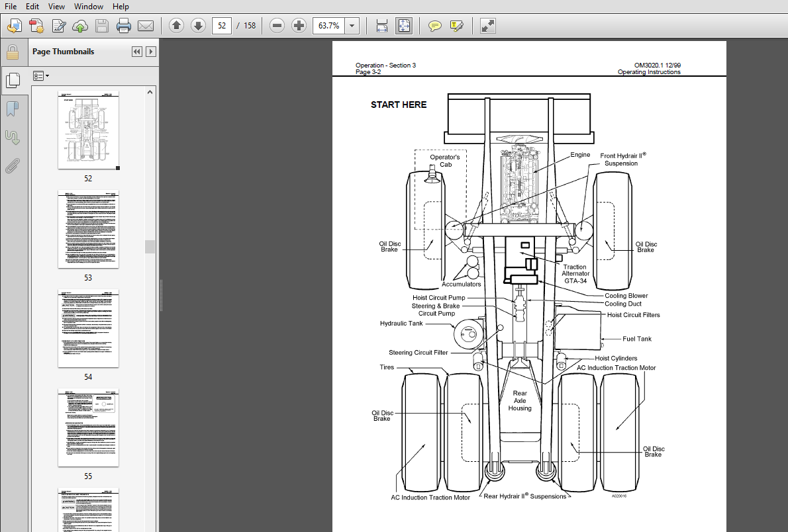Open the thumbnail options dropdown menu
Screen dimensions: 788x532
click(x=40, y=76)
